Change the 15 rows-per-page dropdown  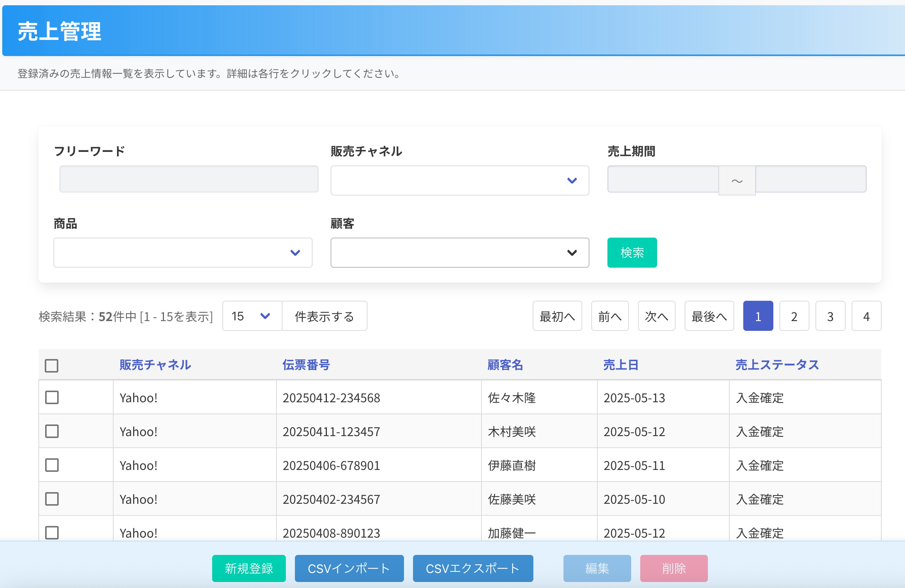[x=252, y=316]
